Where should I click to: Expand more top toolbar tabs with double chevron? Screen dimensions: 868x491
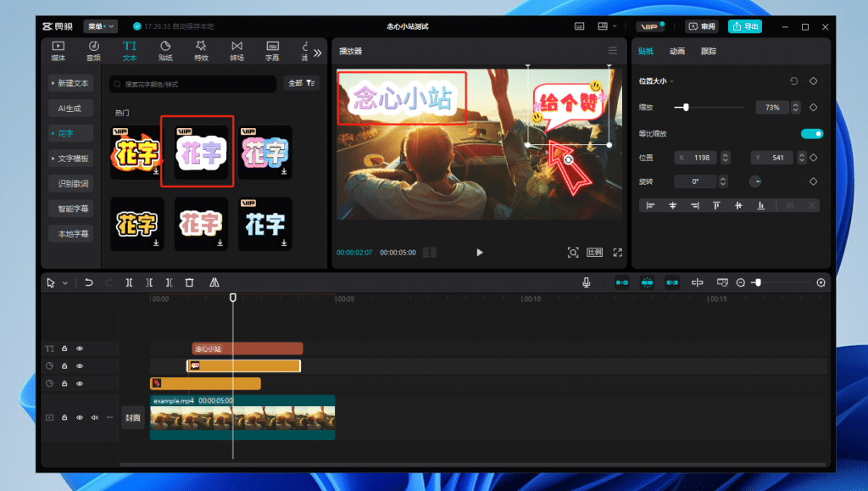tap(318, 53)
